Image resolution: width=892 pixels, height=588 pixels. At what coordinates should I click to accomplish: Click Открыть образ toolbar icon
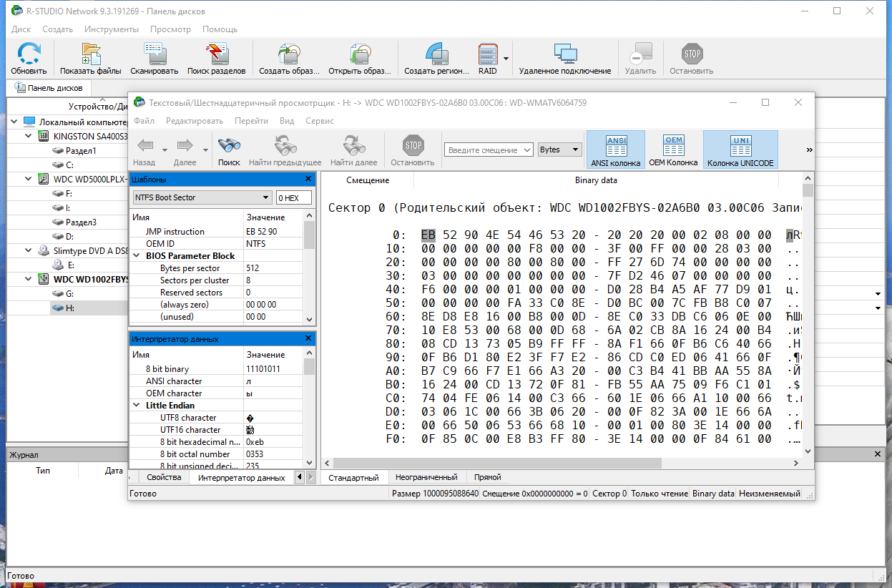pyautogui.click(x=360, y=54)
